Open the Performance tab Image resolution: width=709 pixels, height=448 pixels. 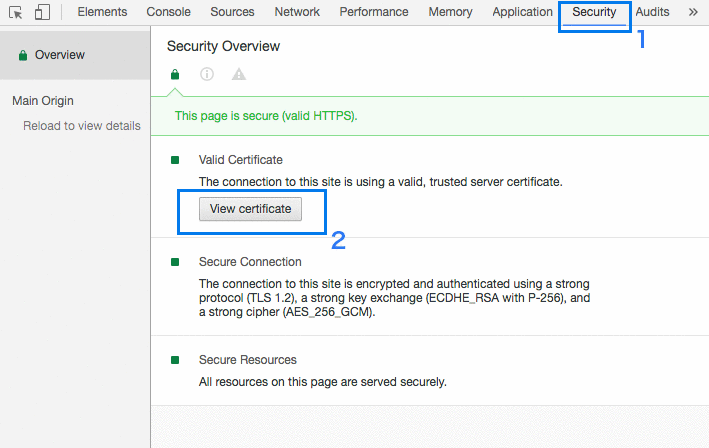[x=374, y=13]
